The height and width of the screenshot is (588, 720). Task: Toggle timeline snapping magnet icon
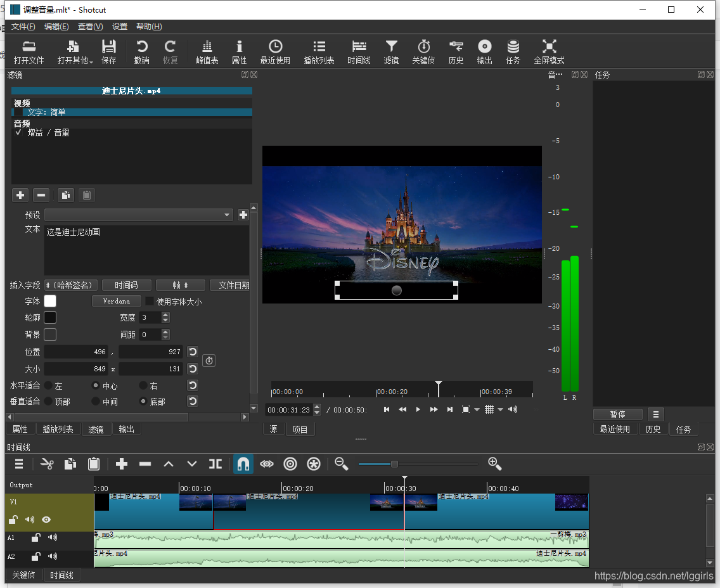(243, 464)
